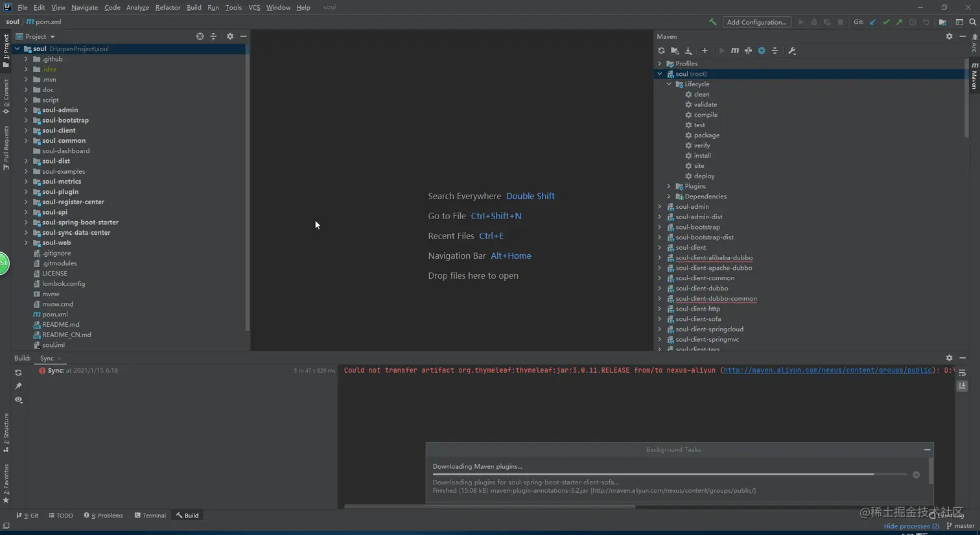
Task: Select the Sync failed build entry
Action: tap(187, 370)
